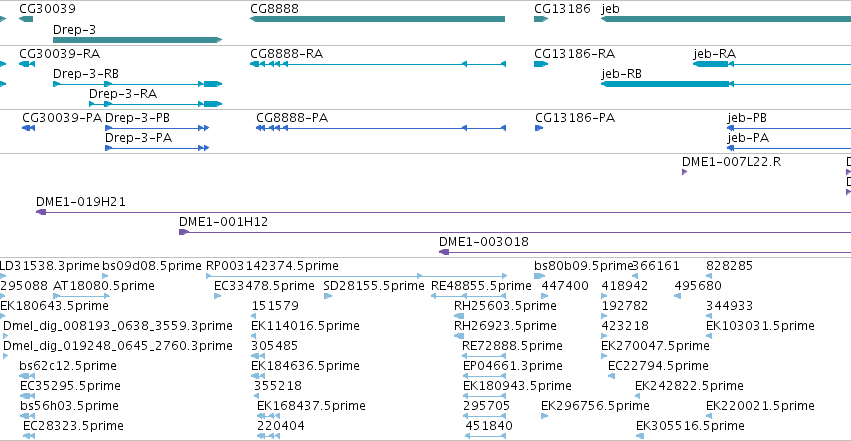Click the 828285 EST label
Viewport: 851px width, 441px height.
(729, 266)
